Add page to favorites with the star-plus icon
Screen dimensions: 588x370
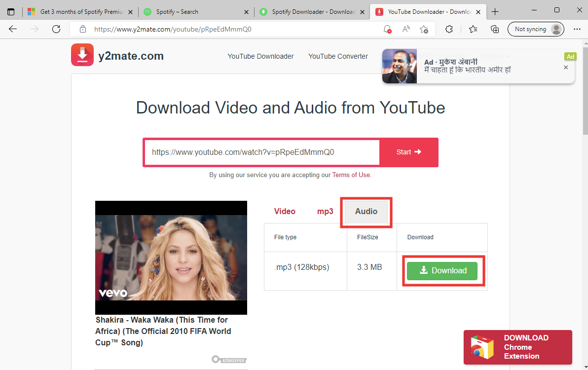pos(424,29)
